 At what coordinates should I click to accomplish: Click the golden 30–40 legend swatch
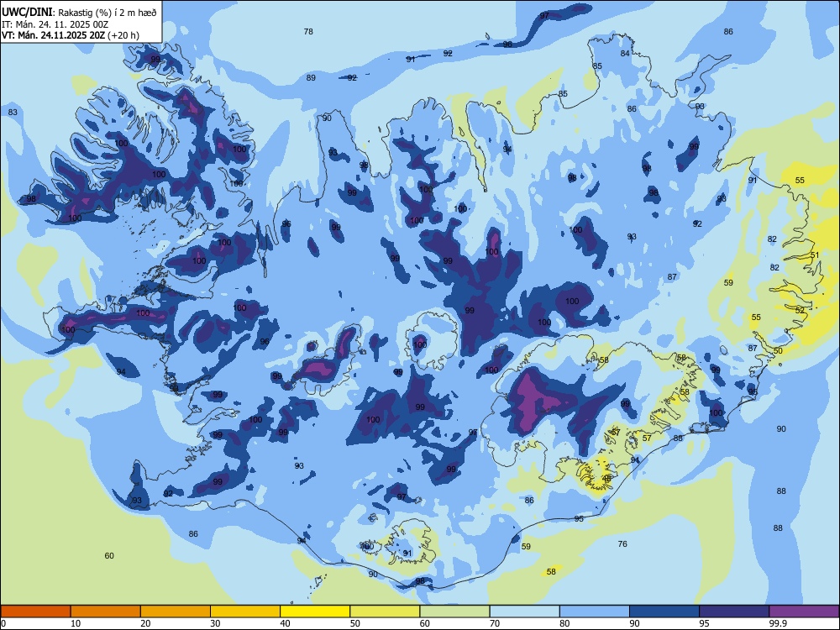pos(245,612)
